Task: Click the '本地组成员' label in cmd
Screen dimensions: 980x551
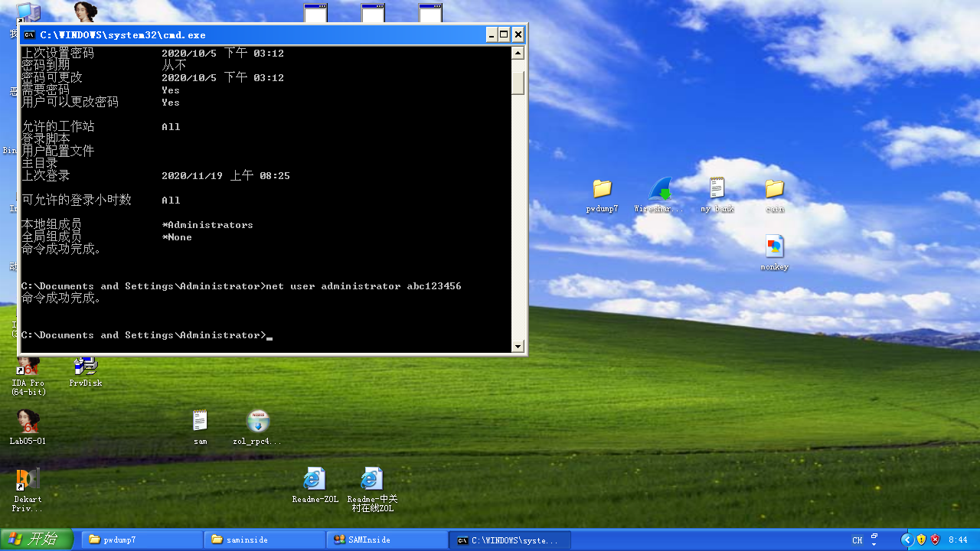Action: tap(52, 225)
